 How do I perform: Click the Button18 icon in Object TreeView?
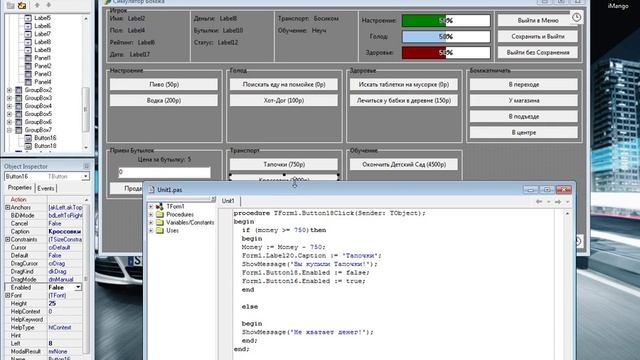coord(28,146)
